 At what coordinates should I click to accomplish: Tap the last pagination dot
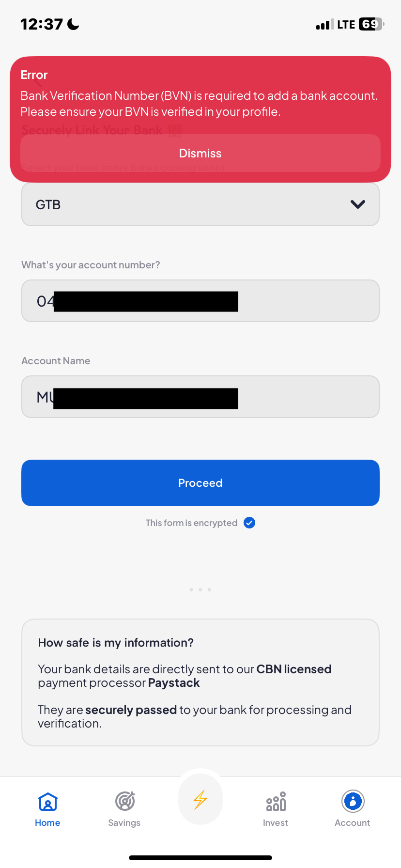[x=209, y=589]
